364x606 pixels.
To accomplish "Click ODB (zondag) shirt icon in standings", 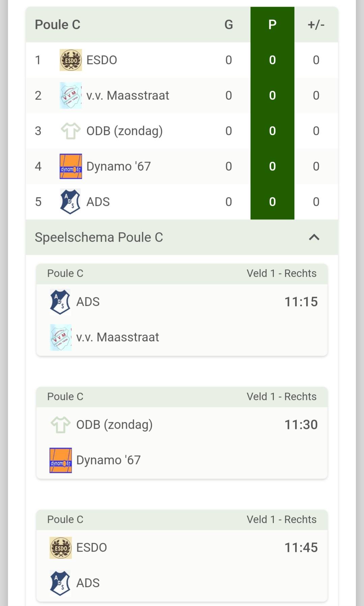I will point(71,131).
